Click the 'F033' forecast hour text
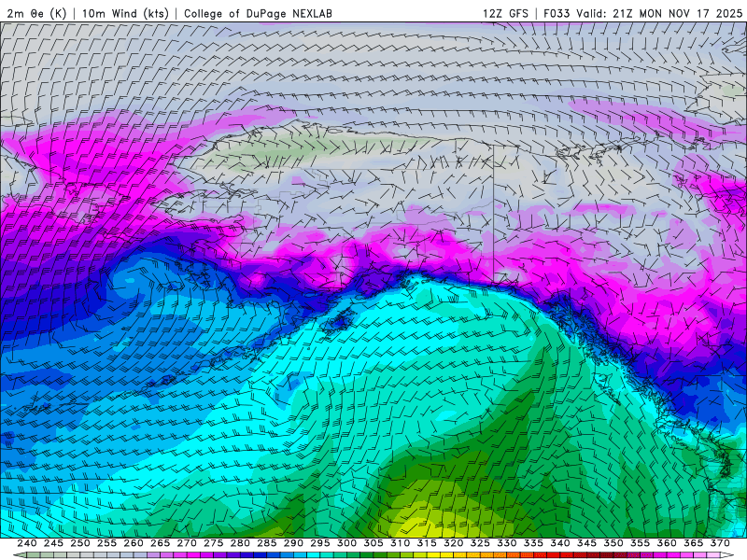This screenshot has height=560, width=747. [557, 13]
